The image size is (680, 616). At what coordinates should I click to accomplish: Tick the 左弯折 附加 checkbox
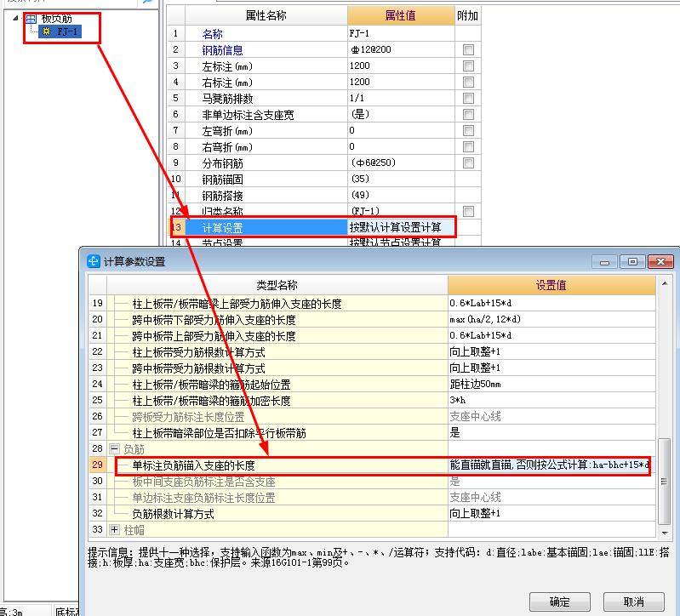tap(468, 130)
